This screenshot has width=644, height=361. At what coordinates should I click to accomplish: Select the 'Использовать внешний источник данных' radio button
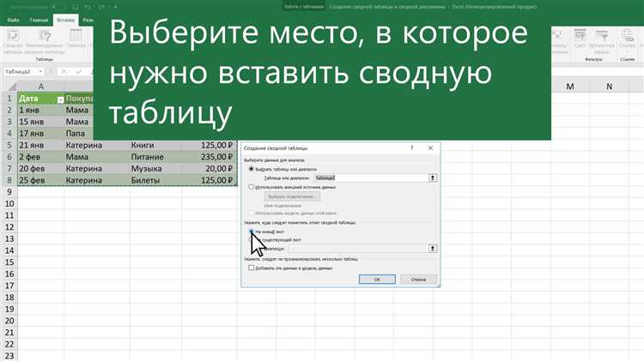(x=252, y=187)
